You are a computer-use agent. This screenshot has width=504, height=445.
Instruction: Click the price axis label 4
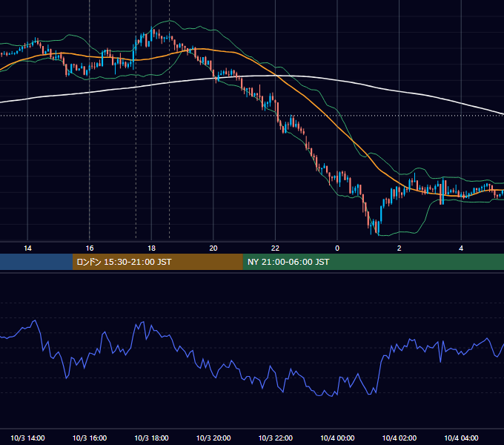coord(461,248)
